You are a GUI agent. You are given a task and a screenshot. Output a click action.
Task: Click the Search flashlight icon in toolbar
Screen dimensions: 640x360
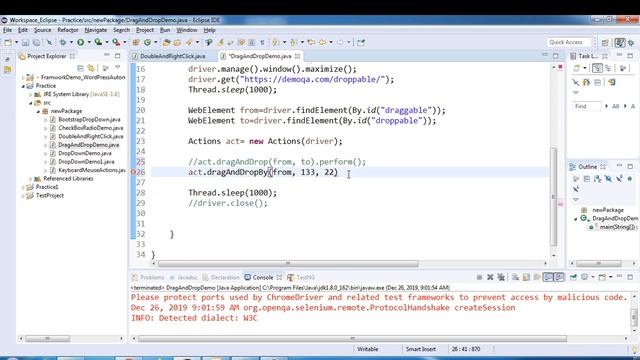click(x=189, y=42)
